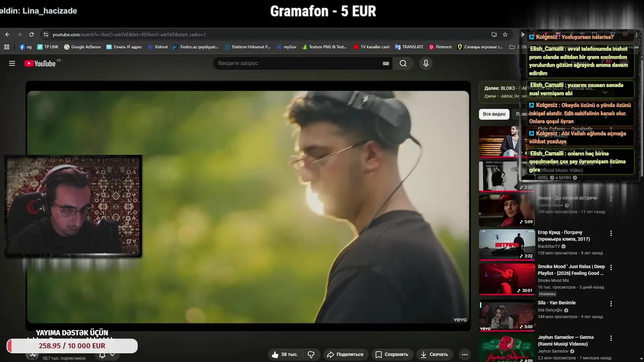644x362 pixels.
Task: Open the Звери video thumbnail
Action: (x=507, y=210)
